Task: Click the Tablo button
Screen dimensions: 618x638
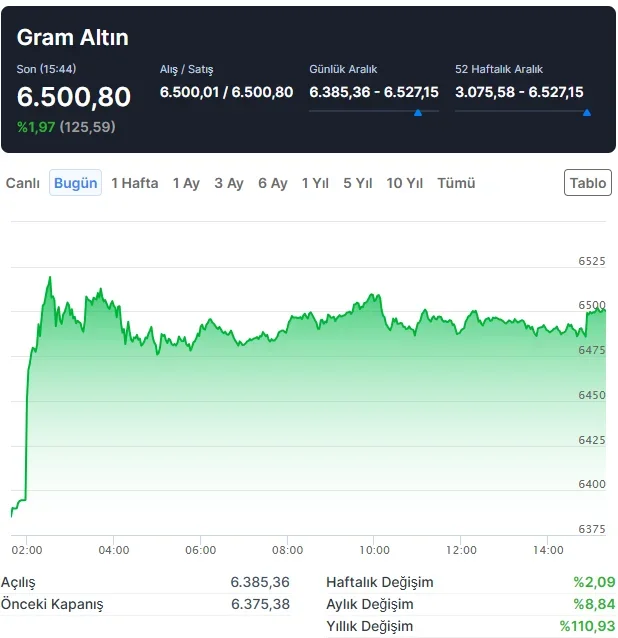Action: [x=588, y=183]
